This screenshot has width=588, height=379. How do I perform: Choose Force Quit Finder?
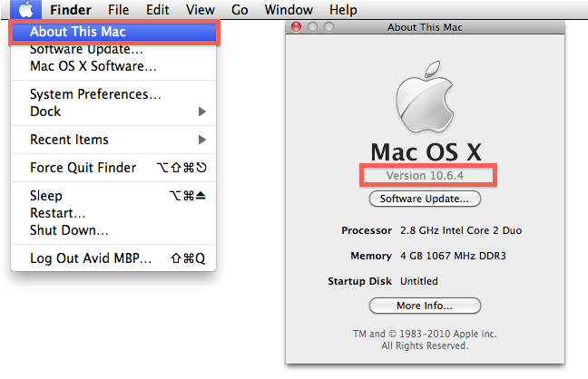(x=114, y=168)
